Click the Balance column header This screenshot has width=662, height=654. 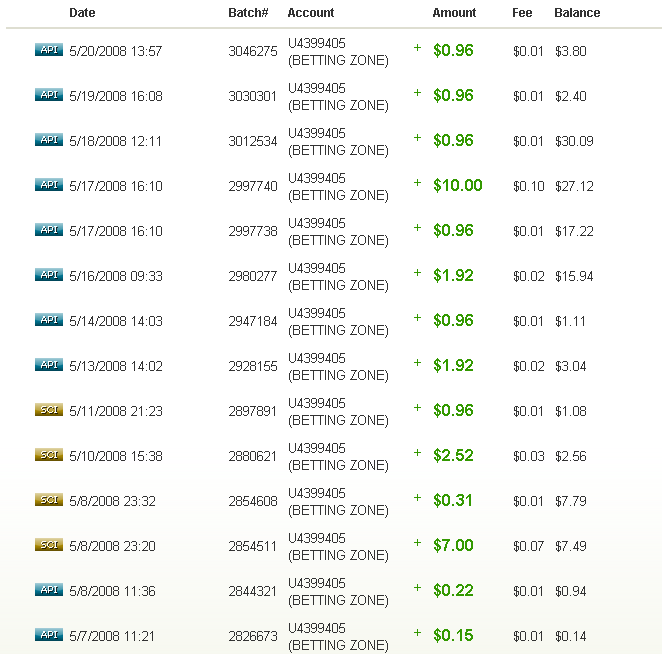[577, 13]
